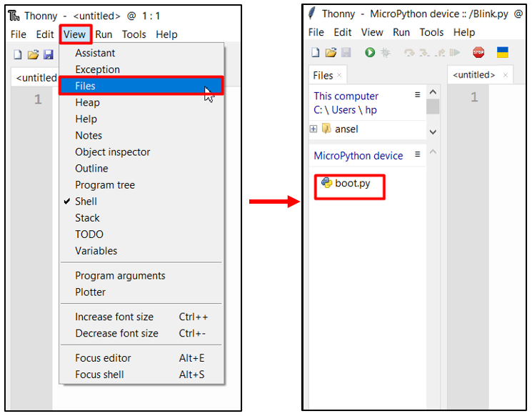Open View menu in right window
The image size is (532, 416).
pyautogui.click(x=372, y=32)
